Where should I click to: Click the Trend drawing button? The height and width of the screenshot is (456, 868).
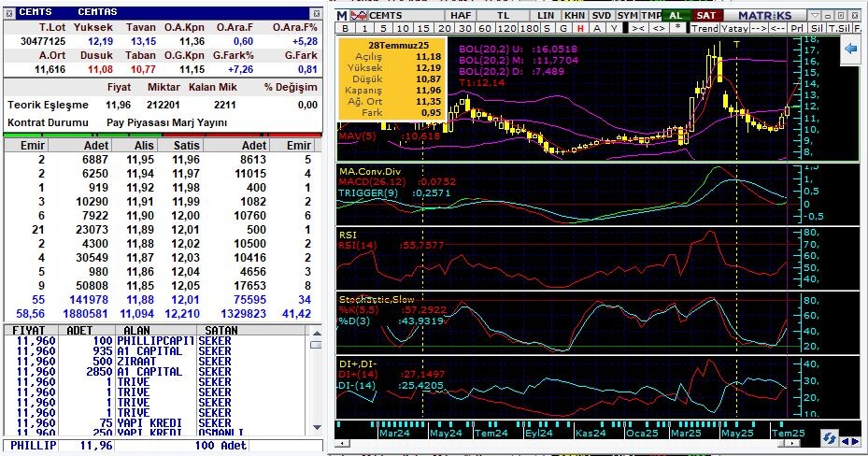(x=704, y=28)
